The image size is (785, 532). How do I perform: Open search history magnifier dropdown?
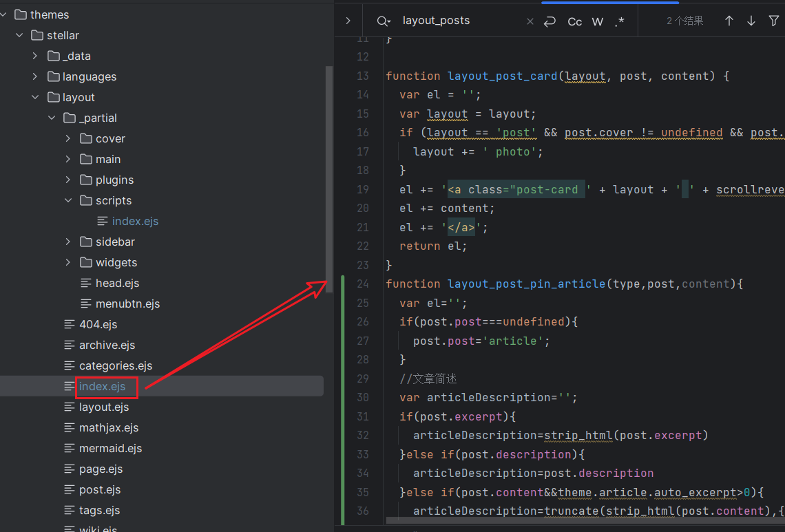pos(384,21)
